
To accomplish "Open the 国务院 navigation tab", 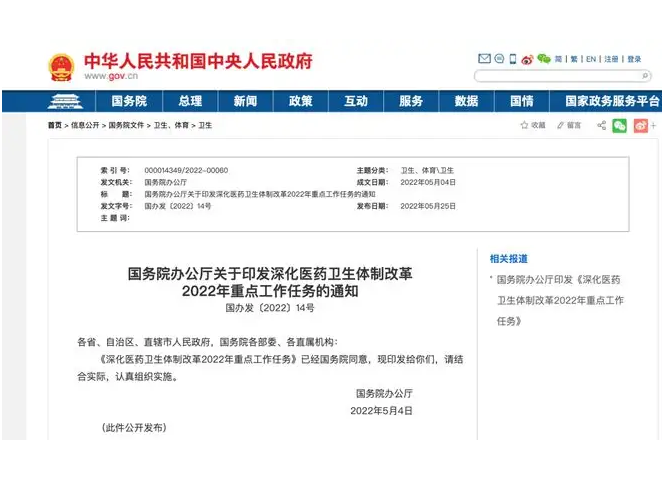I will [x=129, y=101].
